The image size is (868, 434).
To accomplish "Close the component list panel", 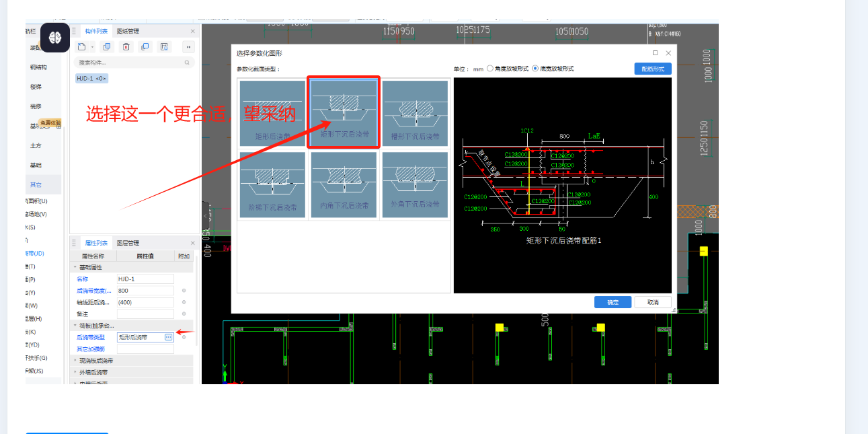I will point(192,31).
